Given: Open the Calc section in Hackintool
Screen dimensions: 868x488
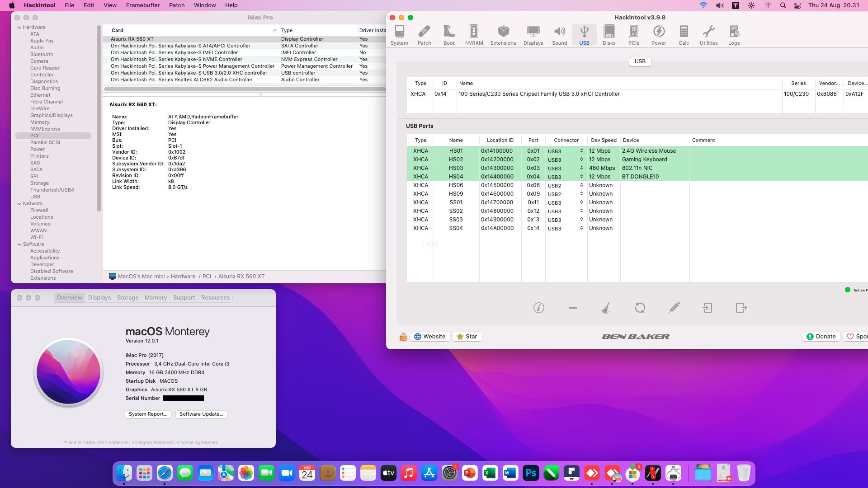Looking at the screenshot, I should [684, 35].
